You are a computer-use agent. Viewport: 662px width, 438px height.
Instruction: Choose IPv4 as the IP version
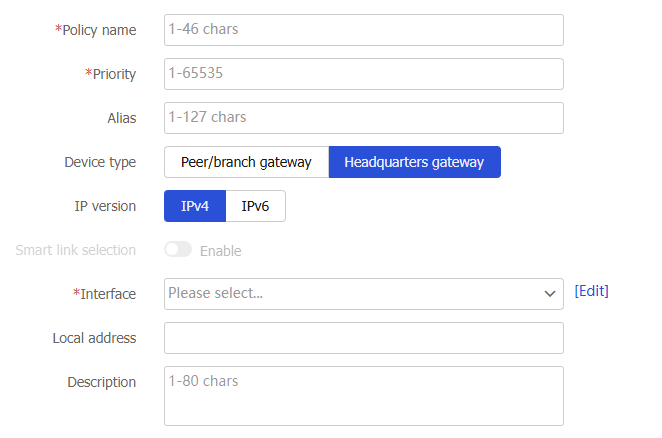click(x=194, y=206)
